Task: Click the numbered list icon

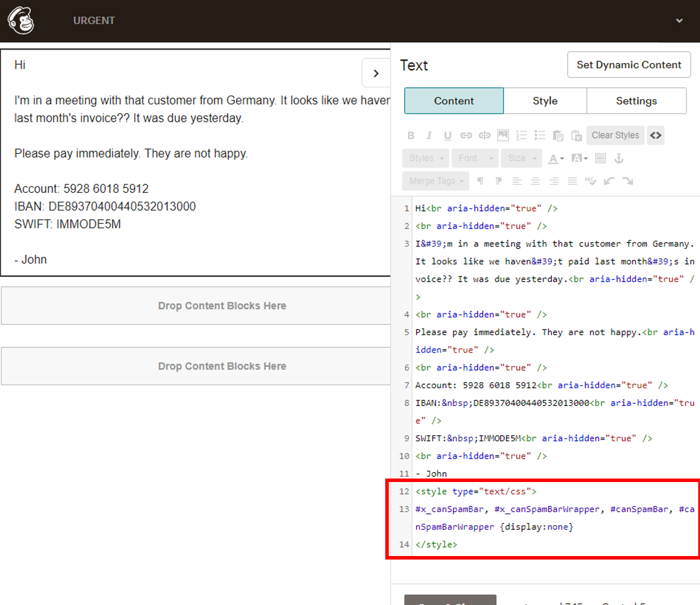Action: pos(522,135)
